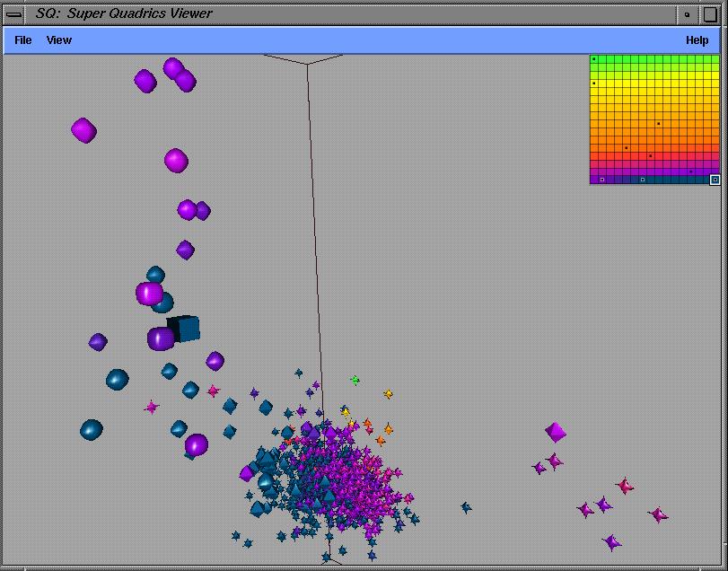Open the Help menu
The image size is (728, 571).
(697, 40)
